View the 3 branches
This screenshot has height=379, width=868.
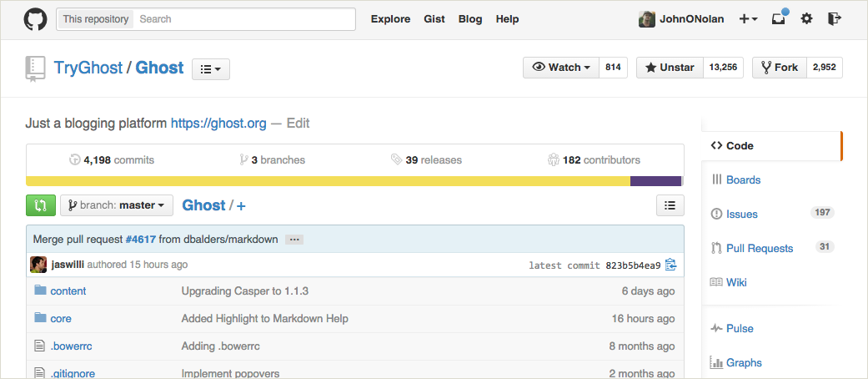point(272,160)
